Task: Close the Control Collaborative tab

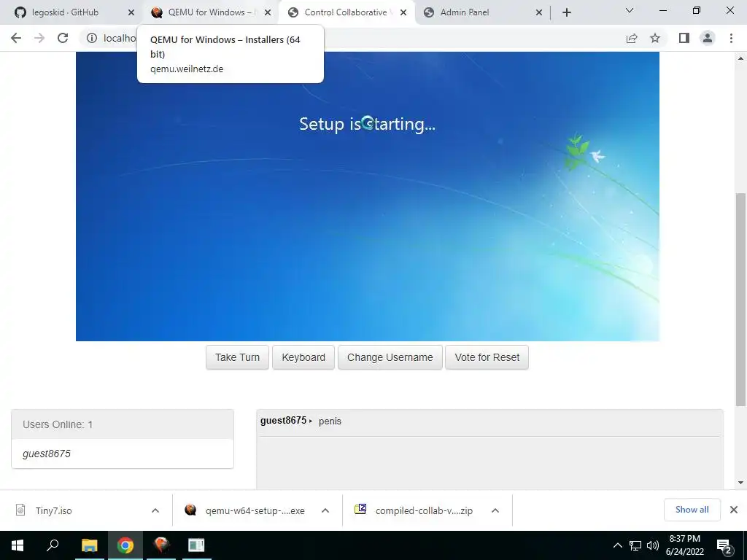Action: point(403,13)
